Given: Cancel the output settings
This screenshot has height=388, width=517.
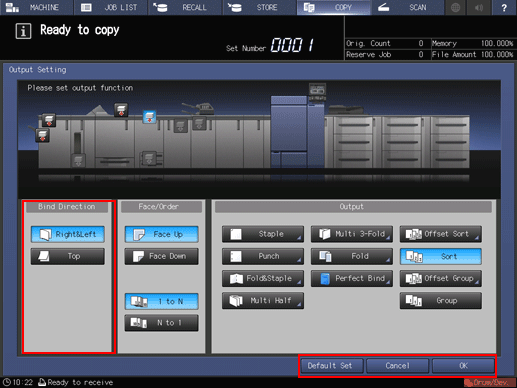Looking at the screenshot, I should pyautogui.click(x=397, y=366).
